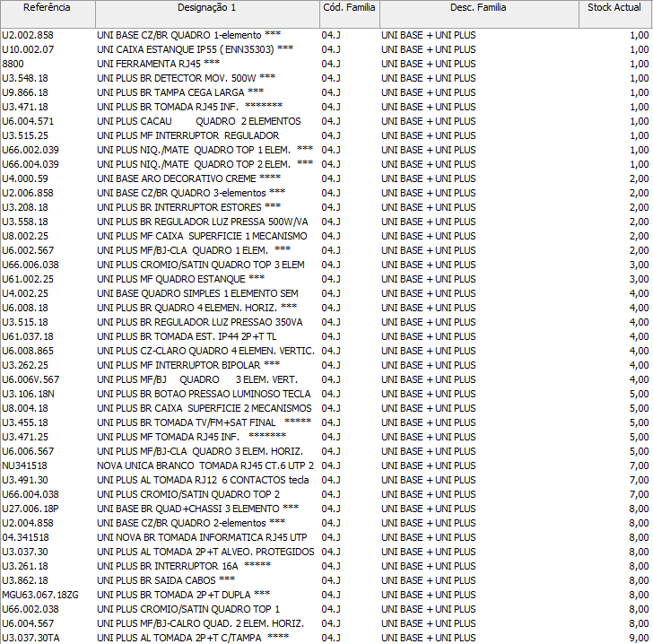653x644 pixels.
Task: Click the Cód. Familia column header
Action: point(350,13)
